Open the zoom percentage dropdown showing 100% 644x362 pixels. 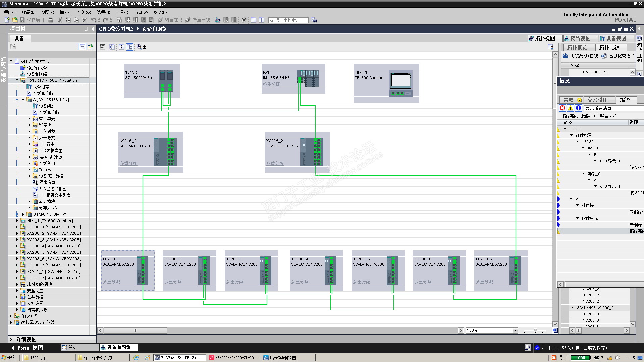515,330
